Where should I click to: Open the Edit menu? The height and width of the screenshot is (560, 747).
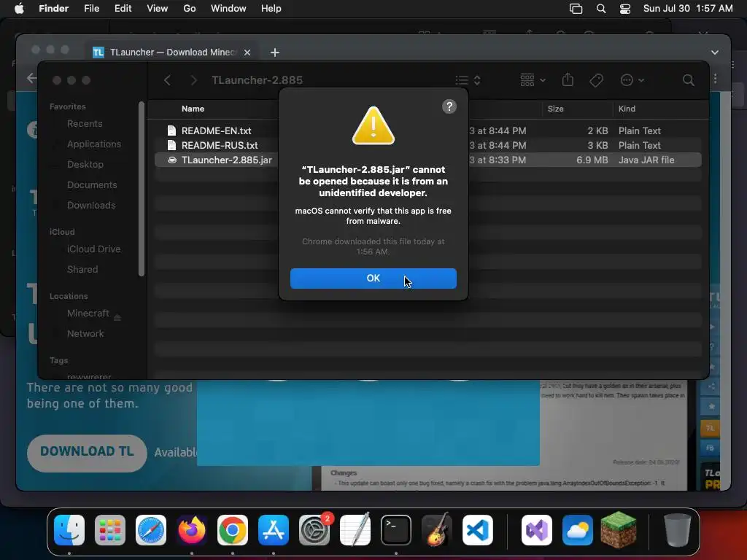(123, 9)
